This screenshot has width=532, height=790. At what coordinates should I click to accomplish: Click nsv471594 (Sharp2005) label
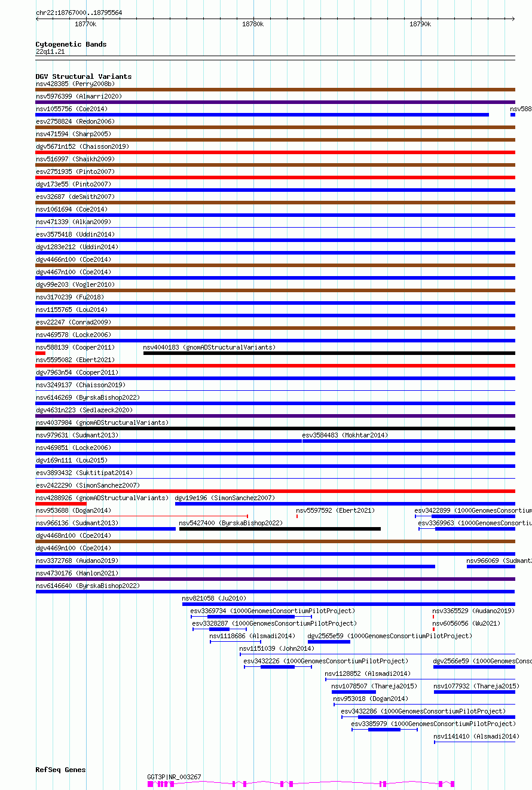pyautogui.click(x=73, y=134)
